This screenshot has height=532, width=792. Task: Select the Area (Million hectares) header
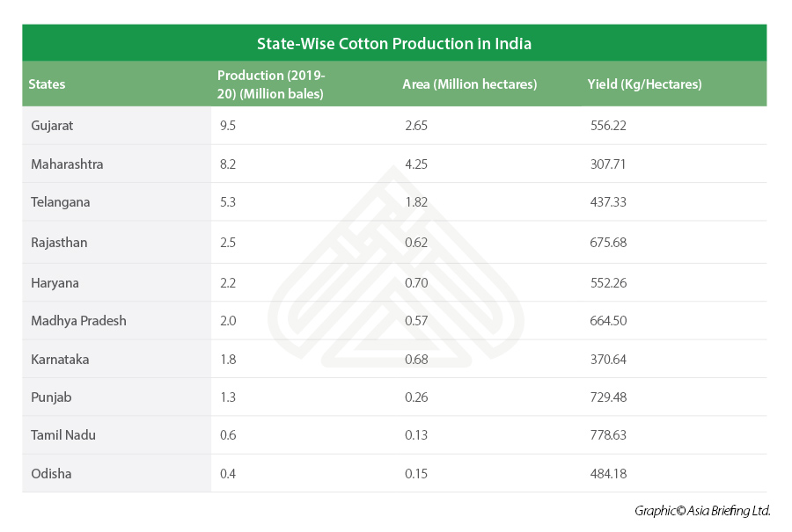(x=469, y=84)
